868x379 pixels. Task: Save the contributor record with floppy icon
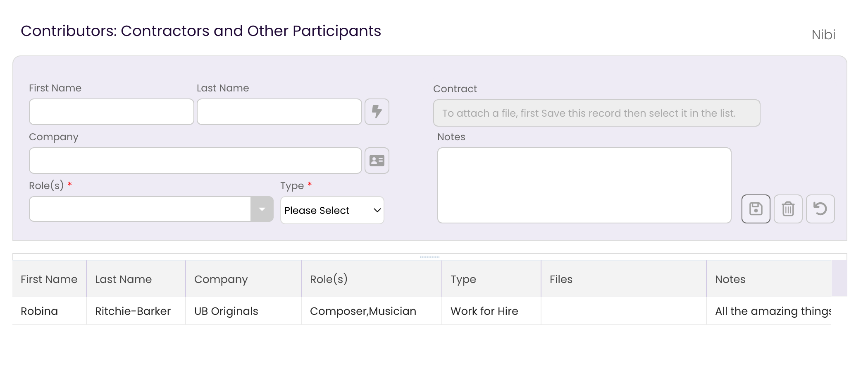pos(756,209)
